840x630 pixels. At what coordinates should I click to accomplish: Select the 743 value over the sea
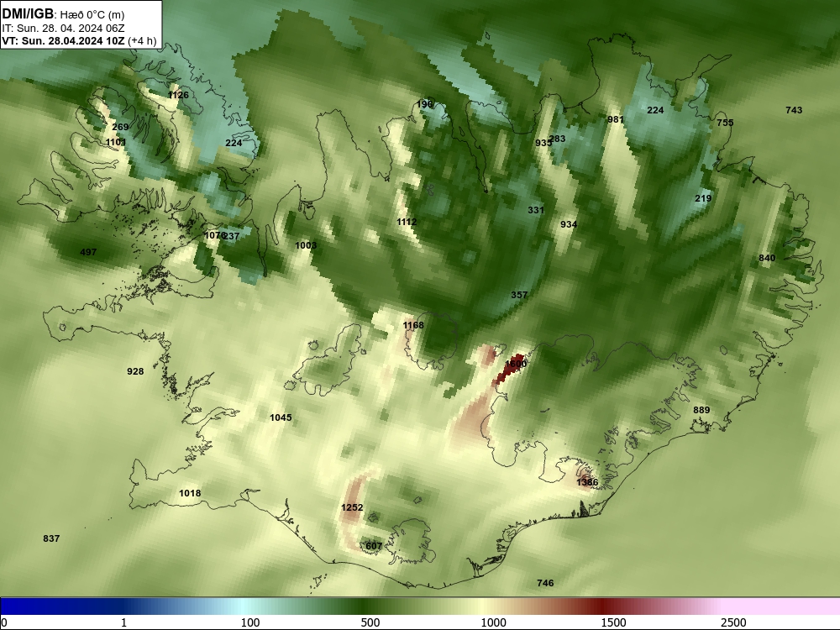point(794,110)
